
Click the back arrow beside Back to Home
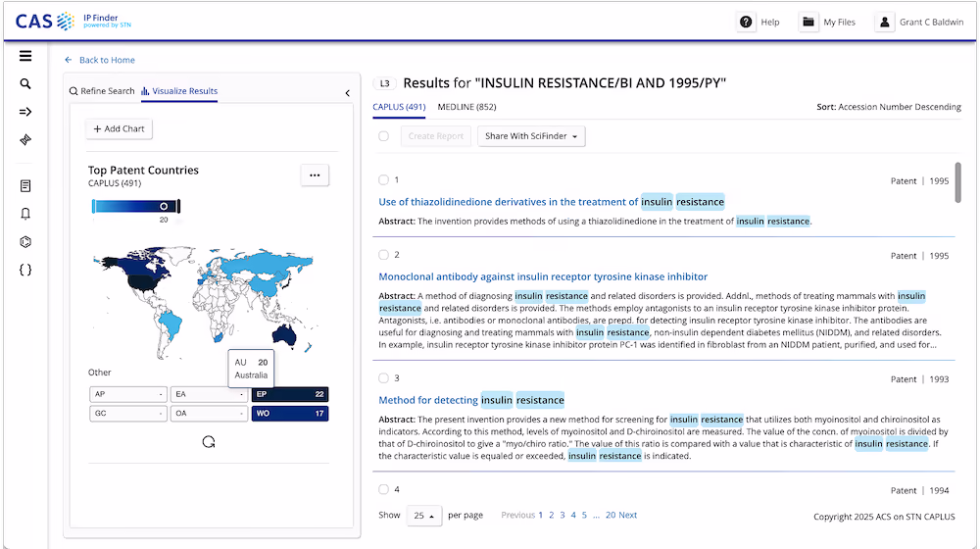[x=69, y=60]
